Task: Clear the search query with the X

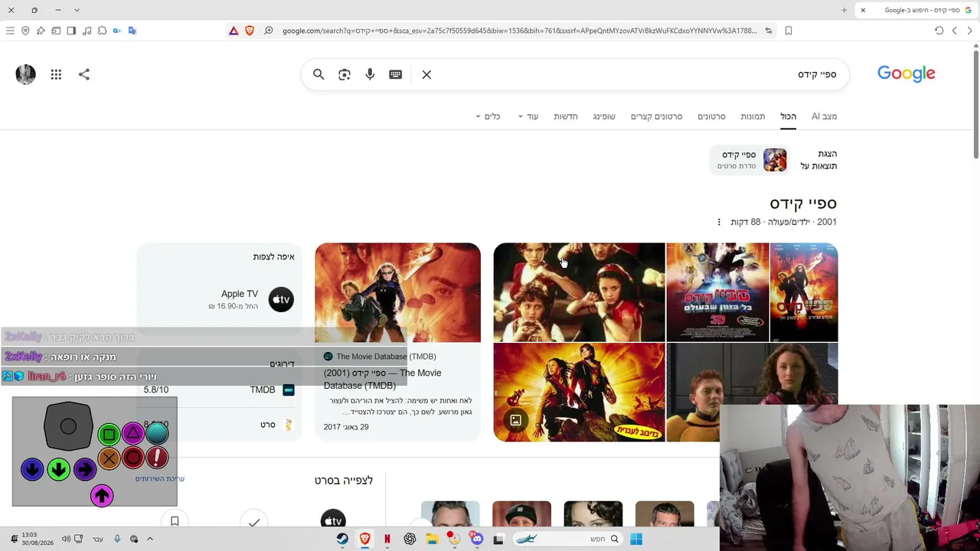Action: point(426,74)
